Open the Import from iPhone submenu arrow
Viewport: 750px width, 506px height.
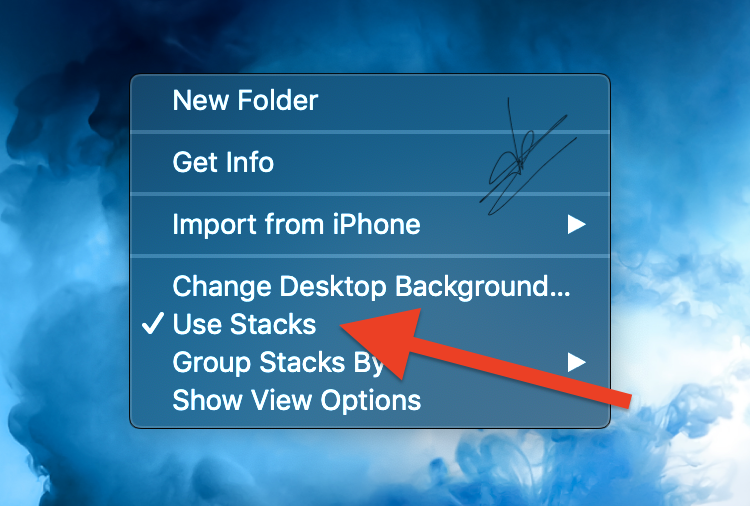click(576, 224)
